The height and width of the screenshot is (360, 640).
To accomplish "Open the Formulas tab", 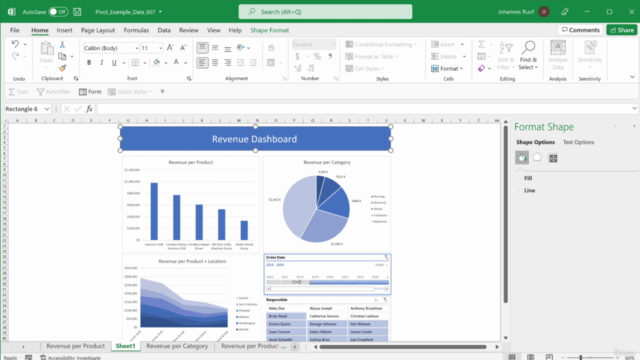I will click(136, 30).
